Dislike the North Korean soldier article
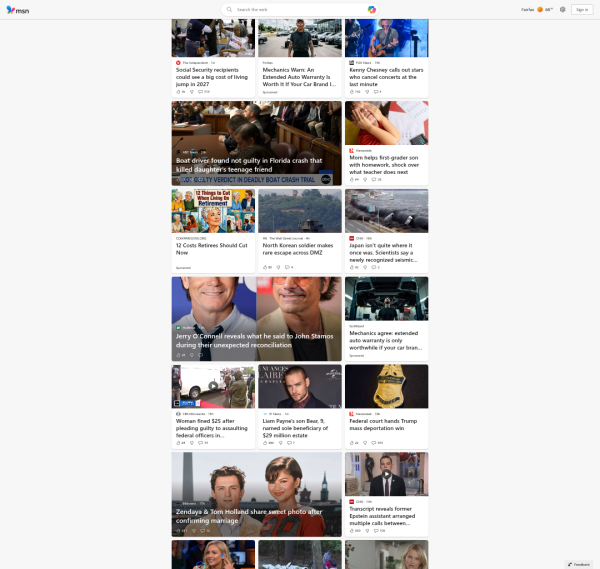The height and width of the screenshot is (569, 600). coord(278,267)
